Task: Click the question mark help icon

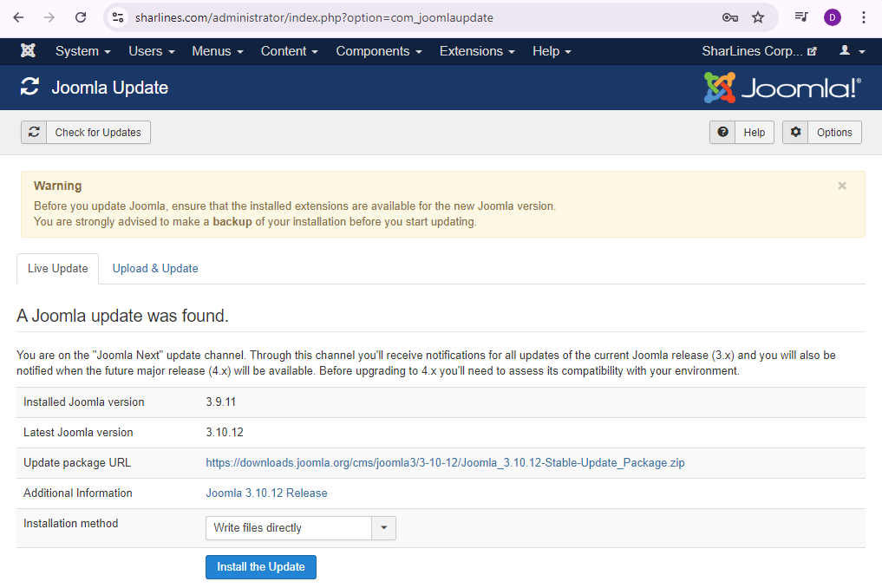Action: (722, 132)
